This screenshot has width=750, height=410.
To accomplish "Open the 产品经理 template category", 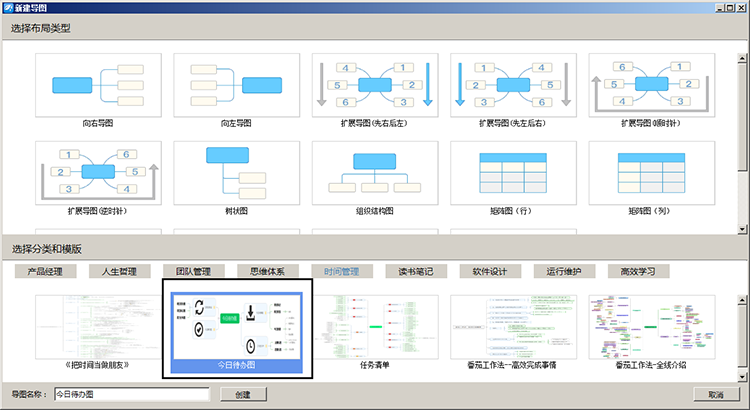I will pyautogui.click(x=46, y=271).
